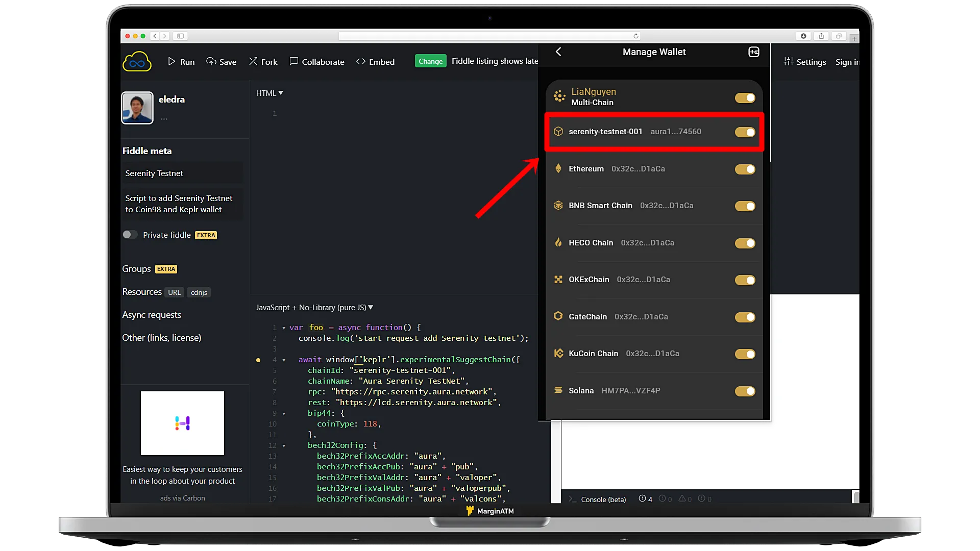This screenshot has height=551, width=980.
Task: Toggle off BNB Smart Chain
Action: click(x=745, y=206)
